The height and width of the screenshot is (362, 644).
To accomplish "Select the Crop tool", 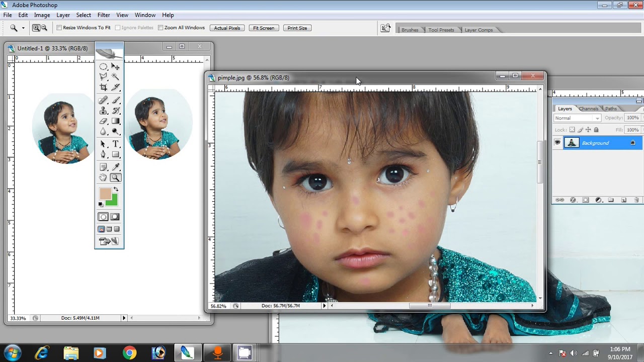I will click(x=103, y=87).
